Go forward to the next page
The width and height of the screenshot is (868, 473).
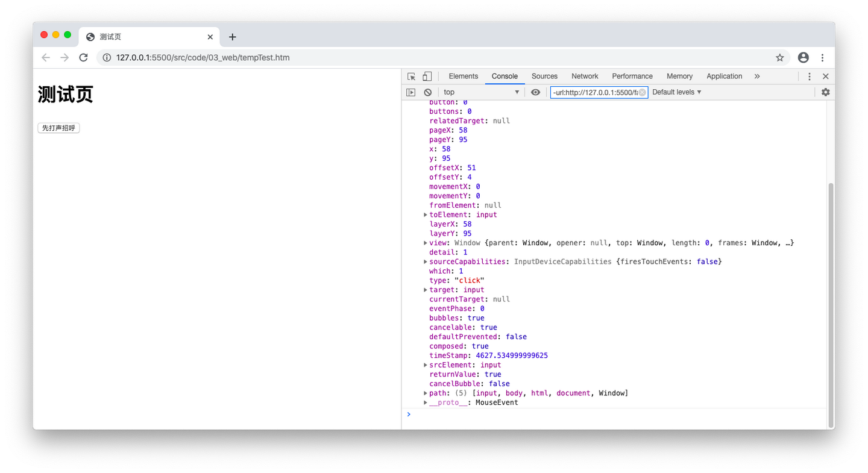tap(64, 58)
